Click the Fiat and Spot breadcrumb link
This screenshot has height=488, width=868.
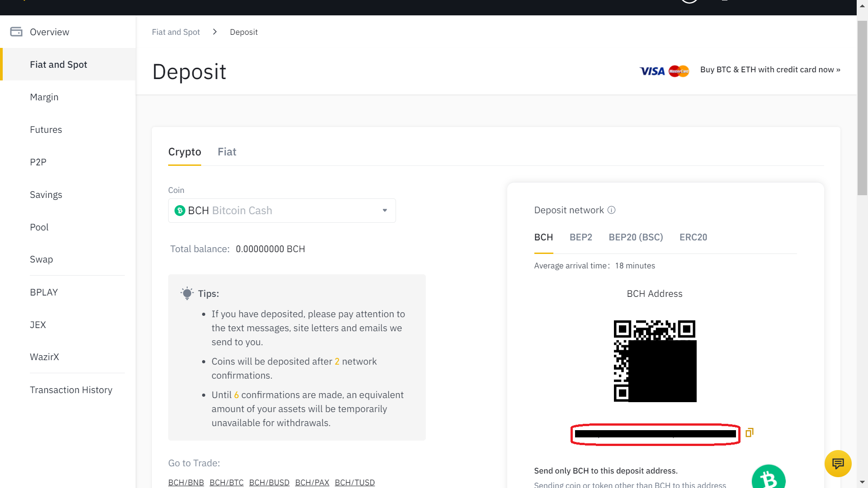pyautogui.click(x=176, y=32)
